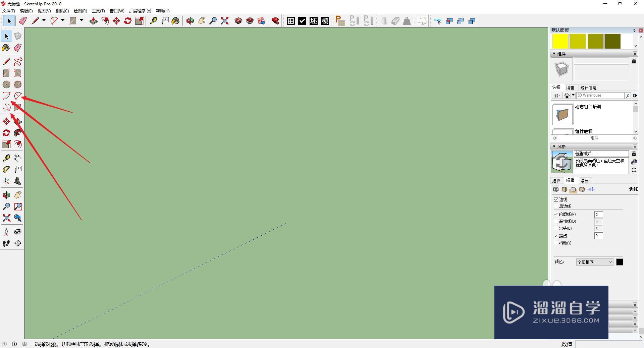Image resolution: width=644 pixels, height=348 pixels.
Task: Activate the Rectangle tool
Action: coord(6,73)
